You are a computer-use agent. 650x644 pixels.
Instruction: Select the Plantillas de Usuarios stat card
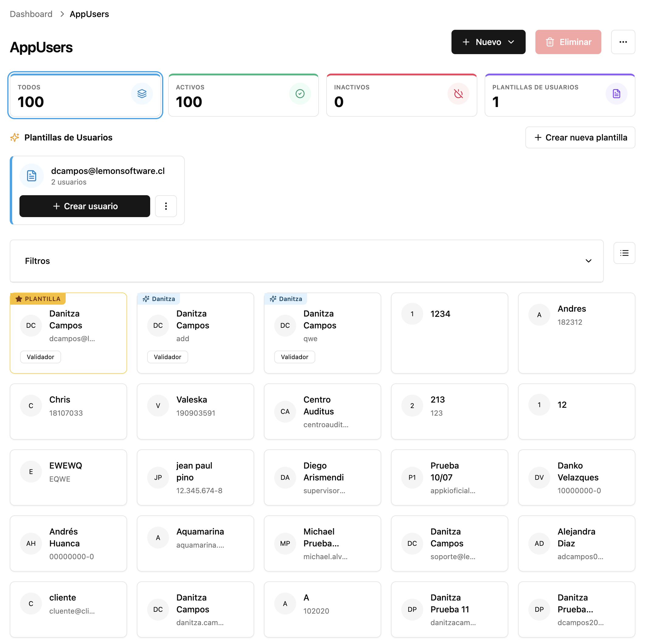pos(559,95)
